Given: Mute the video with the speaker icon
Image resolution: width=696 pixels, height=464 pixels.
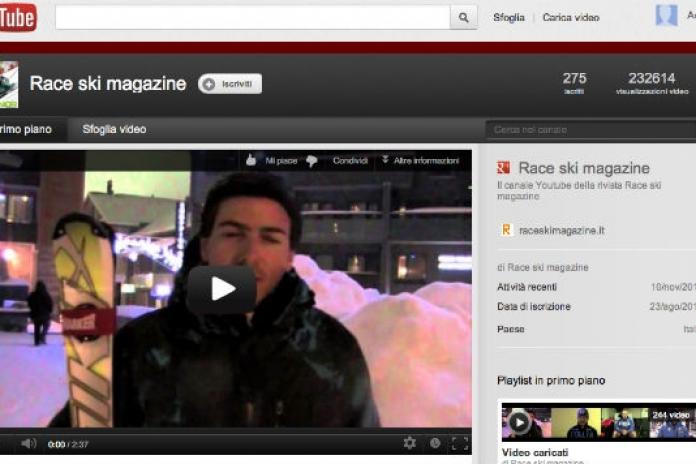Looking at the screenshot, I should [29, 443].
